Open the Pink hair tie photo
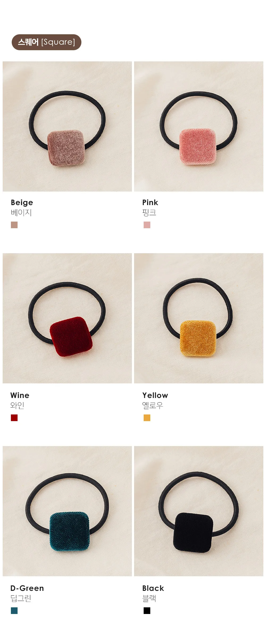Screen dimensions: 266x644 click(x=199, y=126)
